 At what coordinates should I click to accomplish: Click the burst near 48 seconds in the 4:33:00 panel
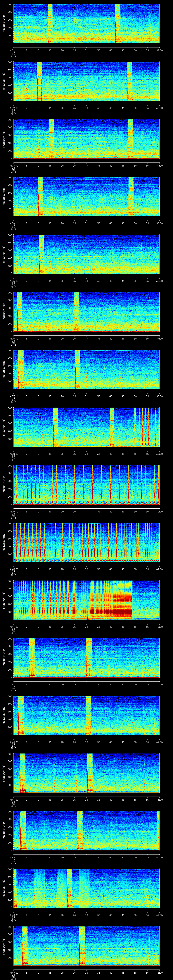coord(130,139)
